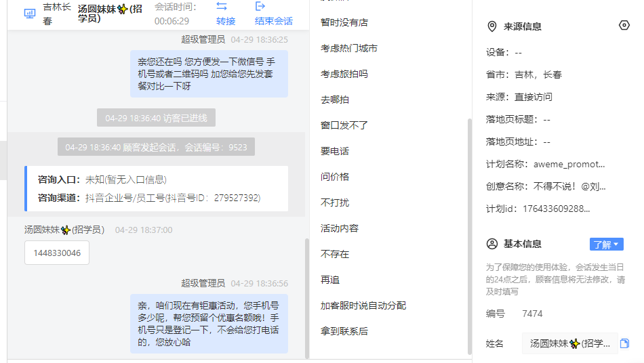Click the 来源信息 location pin icon
This screenshot has width=644, height=363.
tap(491, 26)
